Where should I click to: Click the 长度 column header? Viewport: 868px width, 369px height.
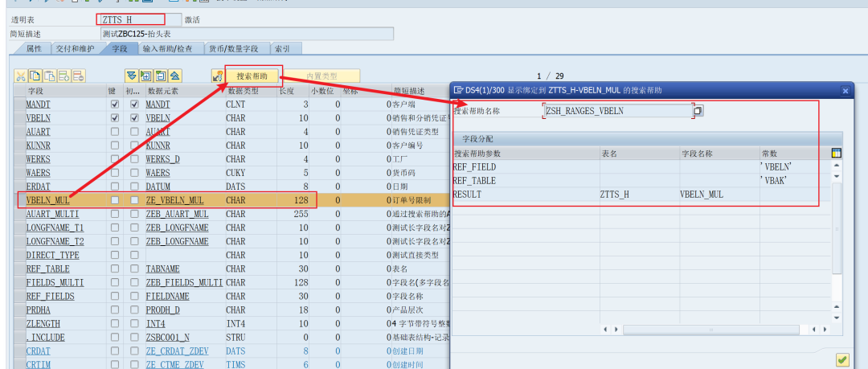293,90
